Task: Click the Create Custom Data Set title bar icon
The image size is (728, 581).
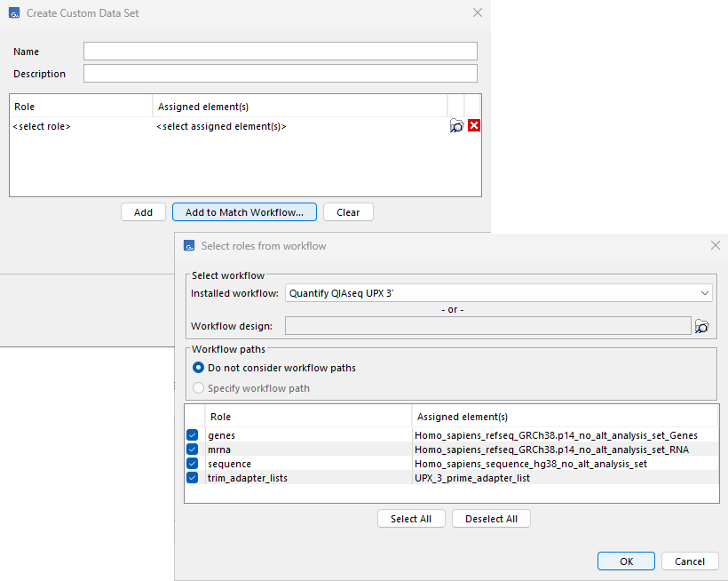Action: (12, 12)
